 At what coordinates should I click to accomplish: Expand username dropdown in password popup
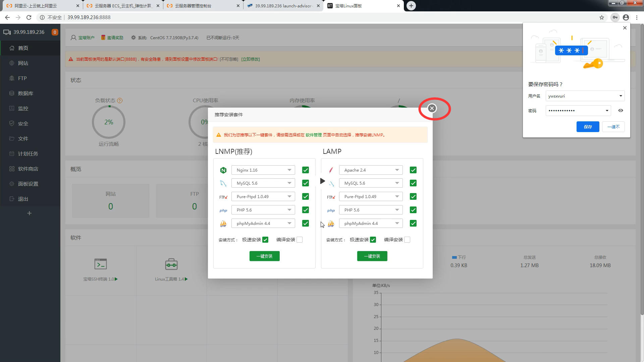point(621,96)
